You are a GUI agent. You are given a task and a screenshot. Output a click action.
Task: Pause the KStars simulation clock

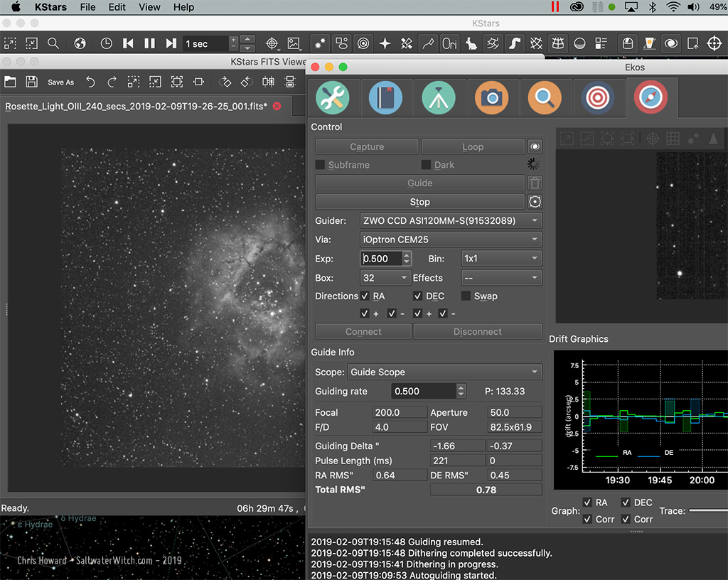(x=149, y=43)
